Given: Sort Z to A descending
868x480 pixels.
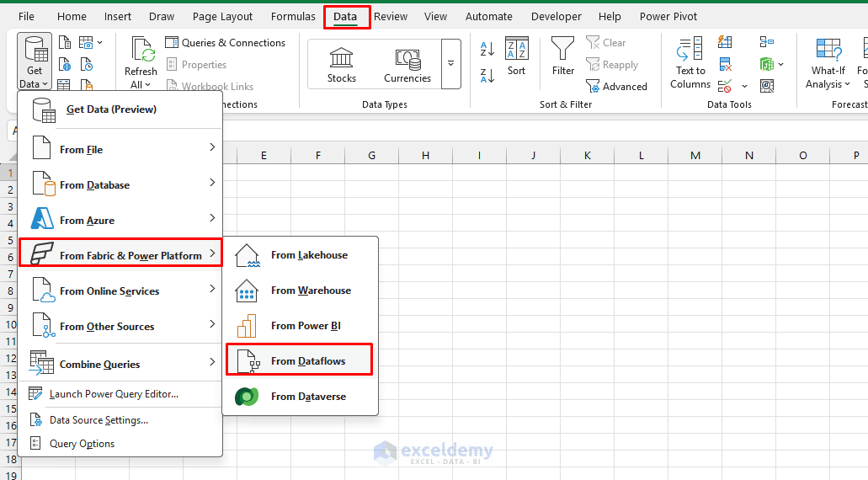Looking at the screenshot, I should click(487, 76).
